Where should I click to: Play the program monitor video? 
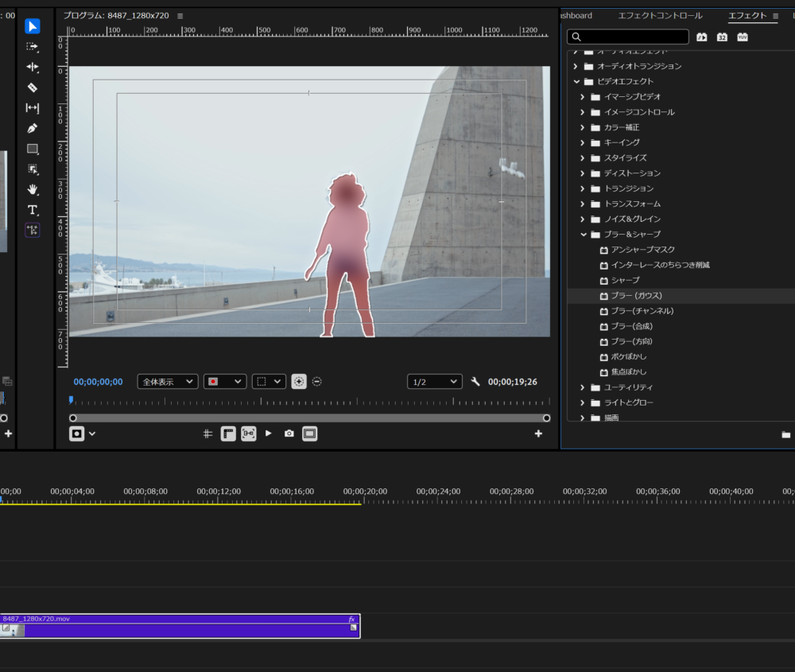pos(269,433)
